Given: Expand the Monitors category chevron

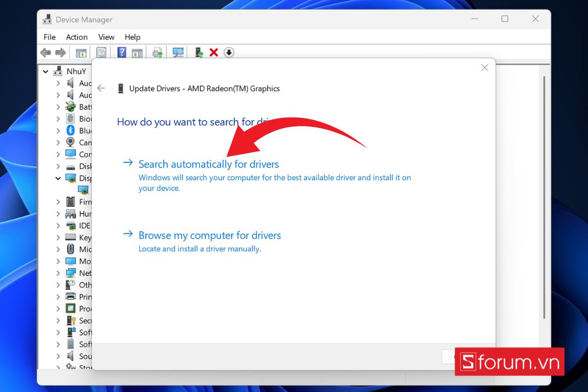Looking at the screenshot, I should pos(58,261).
